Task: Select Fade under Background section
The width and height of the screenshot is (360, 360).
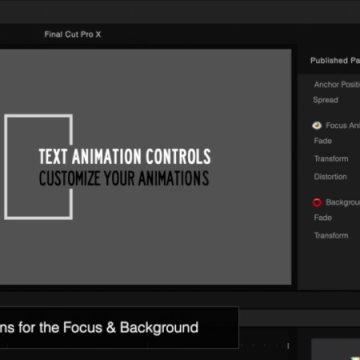Action: [323, 218]
